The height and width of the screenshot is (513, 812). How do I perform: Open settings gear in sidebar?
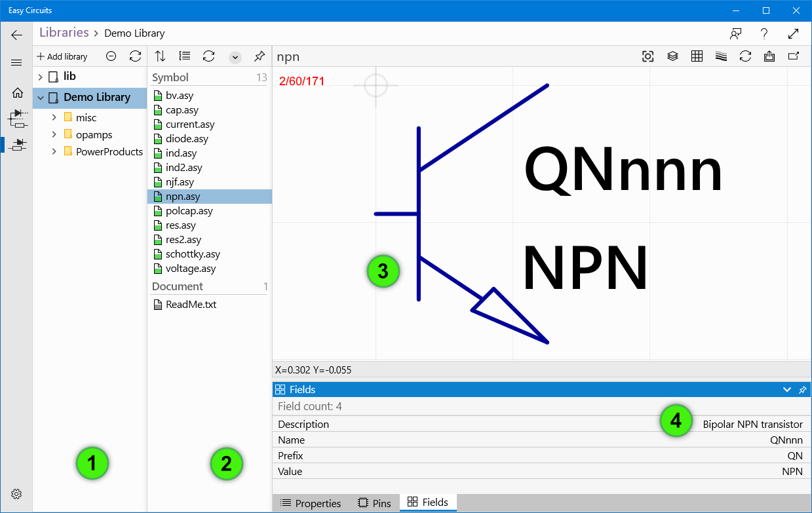click(17, 493)
